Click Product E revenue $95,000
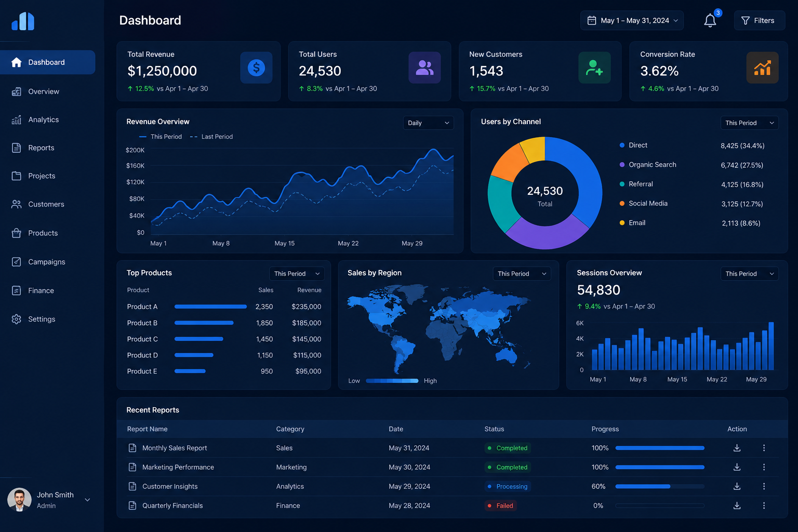The height and width of the screenshot is (532, 798). tap(308, 371)
